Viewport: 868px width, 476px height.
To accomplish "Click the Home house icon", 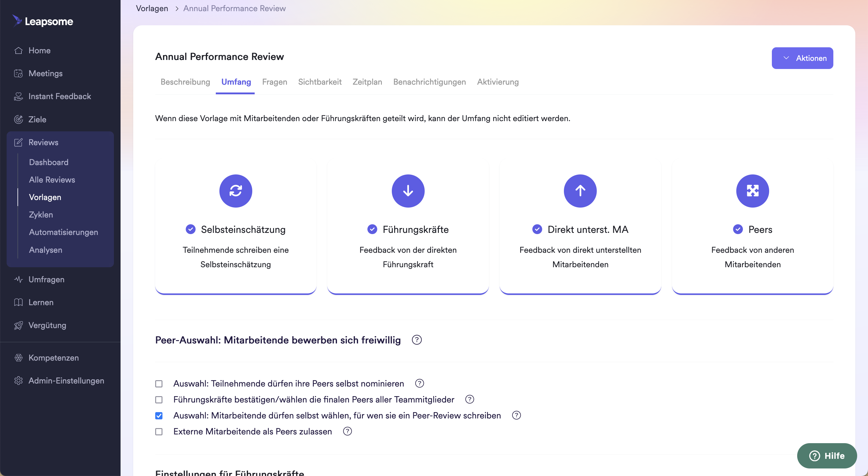I will [18, 51].
